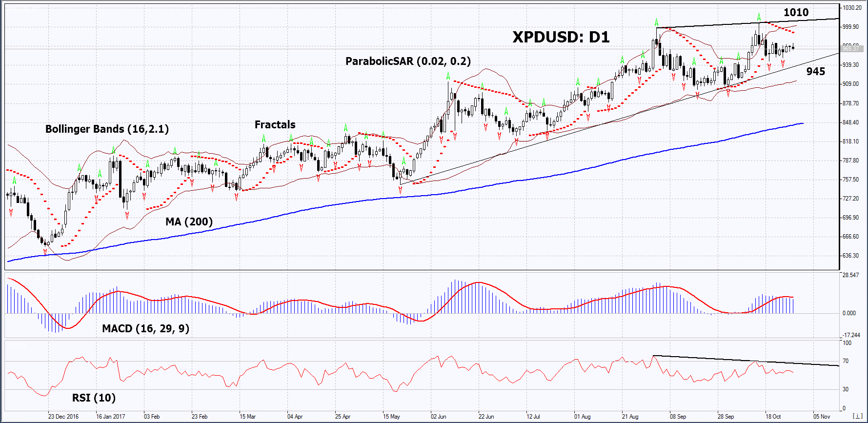Select the 787.80 price axis value

pos(850,161)
